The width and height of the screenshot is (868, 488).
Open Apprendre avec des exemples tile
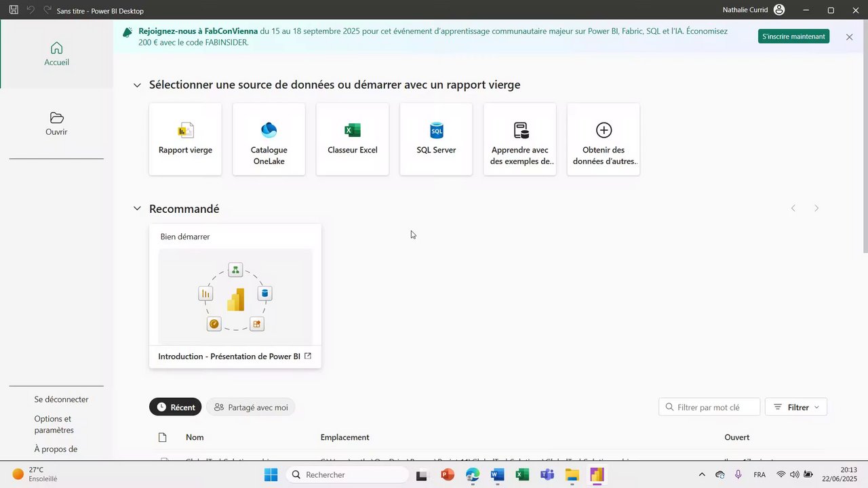[x=520, y=139]
